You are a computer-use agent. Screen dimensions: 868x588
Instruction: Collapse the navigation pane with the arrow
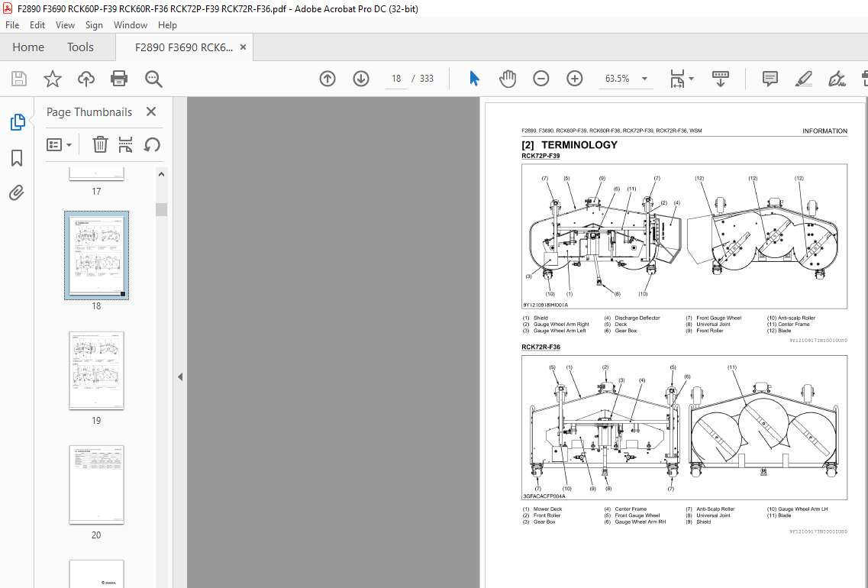point(180,376)
